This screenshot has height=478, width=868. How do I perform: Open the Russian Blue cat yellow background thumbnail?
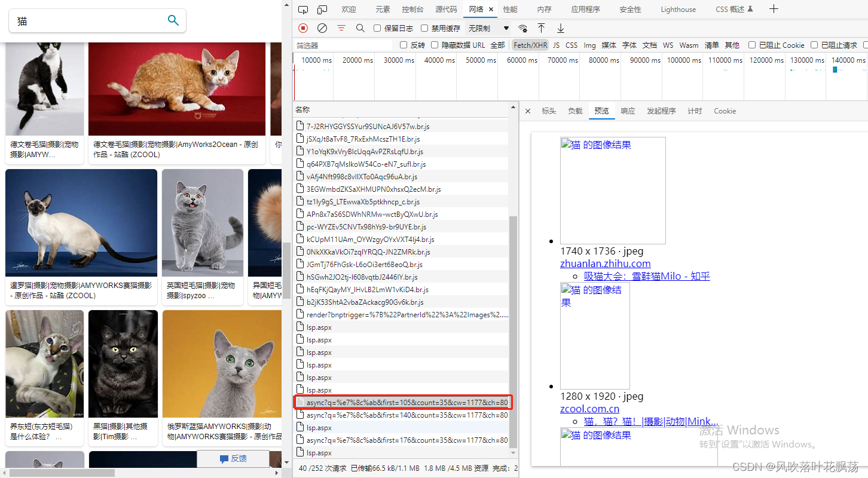click(222, 364)
